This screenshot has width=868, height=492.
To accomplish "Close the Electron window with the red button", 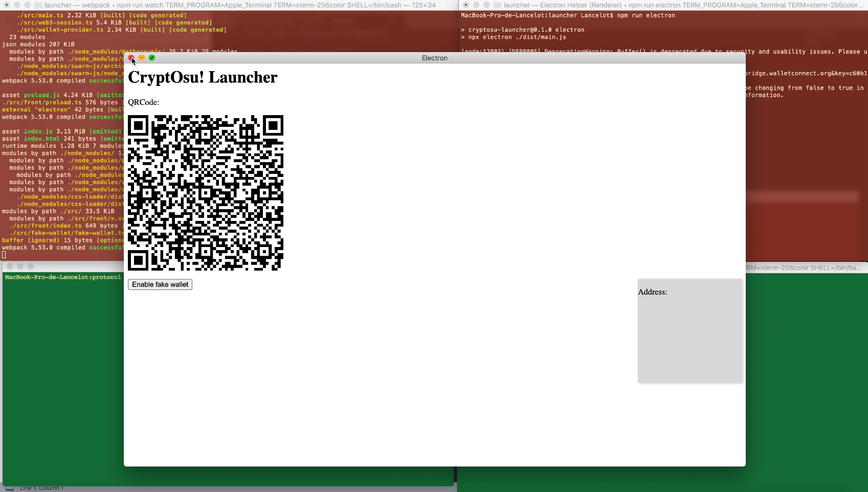I will (x=131, y=58).
